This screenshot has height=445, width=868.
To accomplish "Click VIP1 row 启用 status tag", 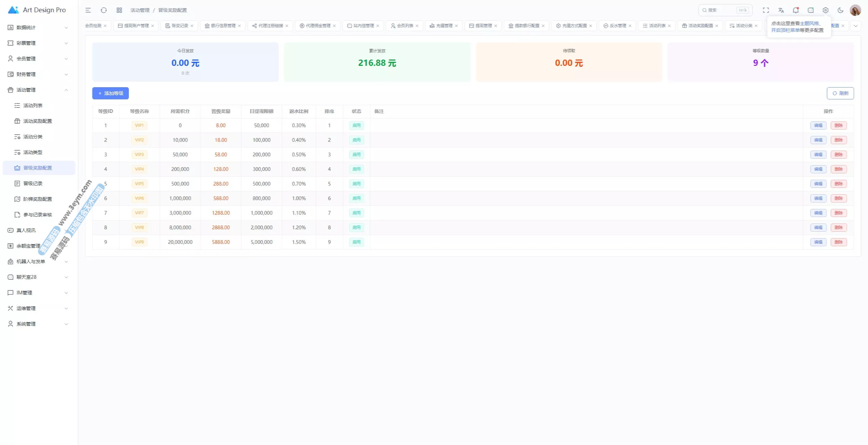I will [x=356, y=125].
